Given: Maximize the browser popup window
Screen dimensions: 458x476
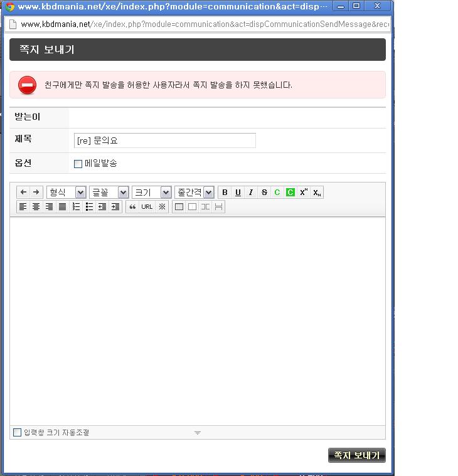Looking at the screenshot, I should click(x=356, y=6).
